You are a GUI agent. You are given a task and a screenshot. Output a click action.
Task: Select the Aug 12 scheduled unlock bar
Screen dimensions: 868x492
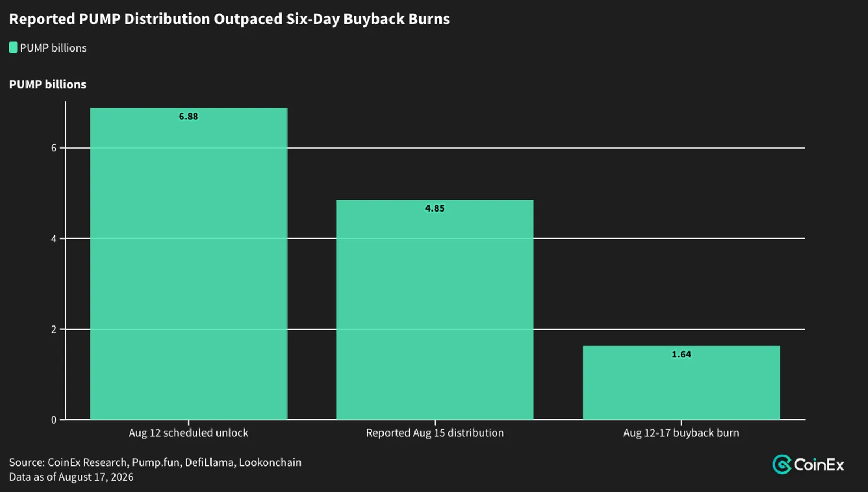[x=188, y=264]
